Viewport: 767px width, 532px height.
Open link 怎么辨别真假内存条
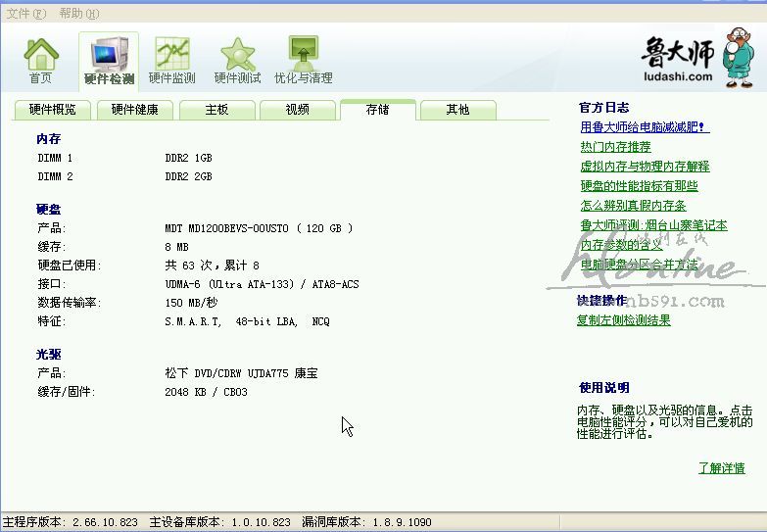click(x=632, y=206)
